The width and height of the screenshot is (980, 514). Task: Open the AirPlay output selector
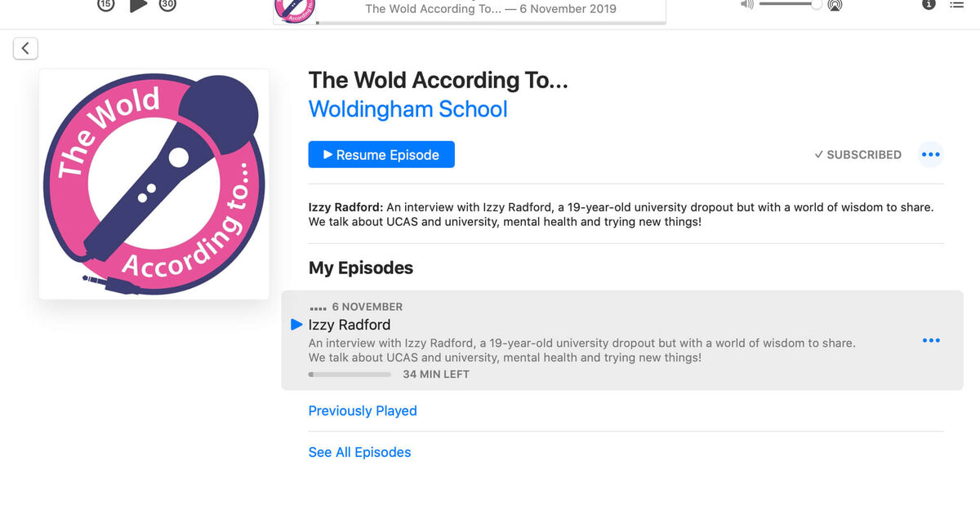click(x=835, y=5)
